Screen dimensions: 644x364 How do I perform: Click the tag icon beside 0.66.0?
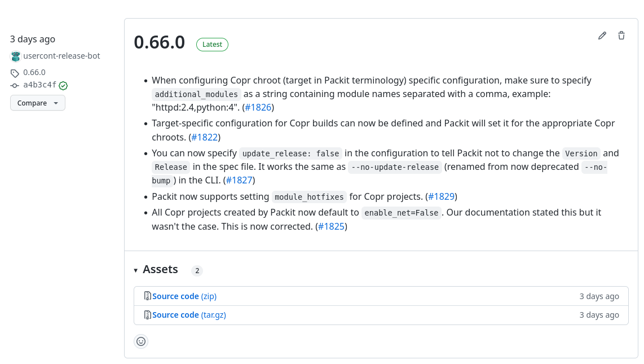pyautogui.click(x=15, y=73)
